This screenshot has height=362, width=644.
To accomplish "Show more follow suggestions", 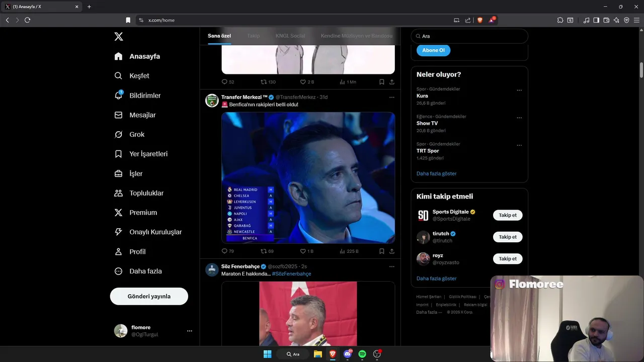I will tap(437, 279).
